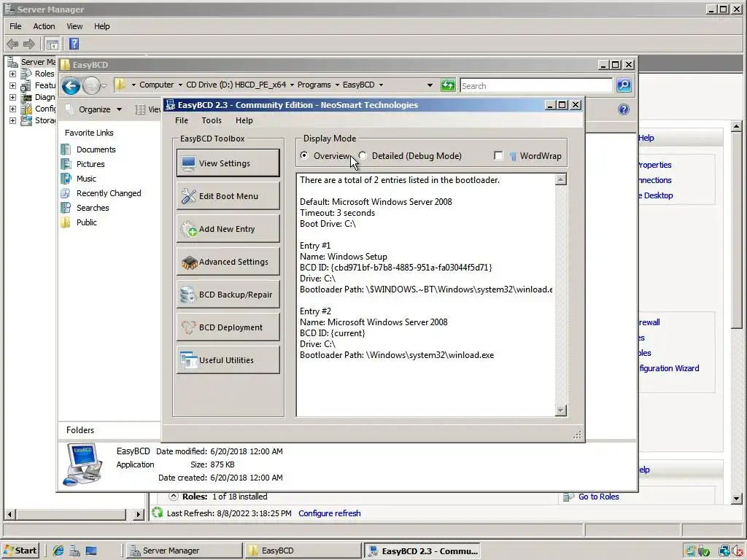Click Add New Entry button

228,228
